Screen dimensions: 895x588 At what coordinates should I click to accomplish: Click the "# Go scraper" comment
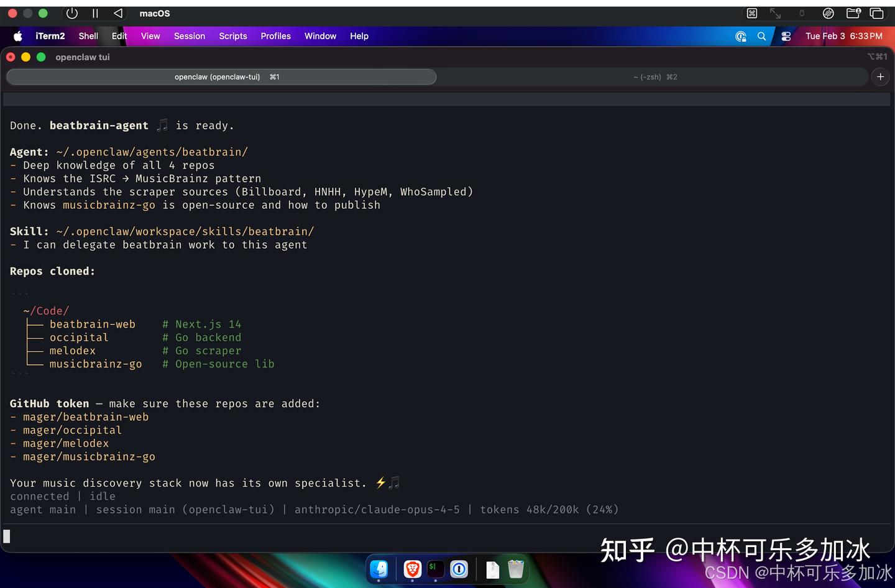coord(201,351)
